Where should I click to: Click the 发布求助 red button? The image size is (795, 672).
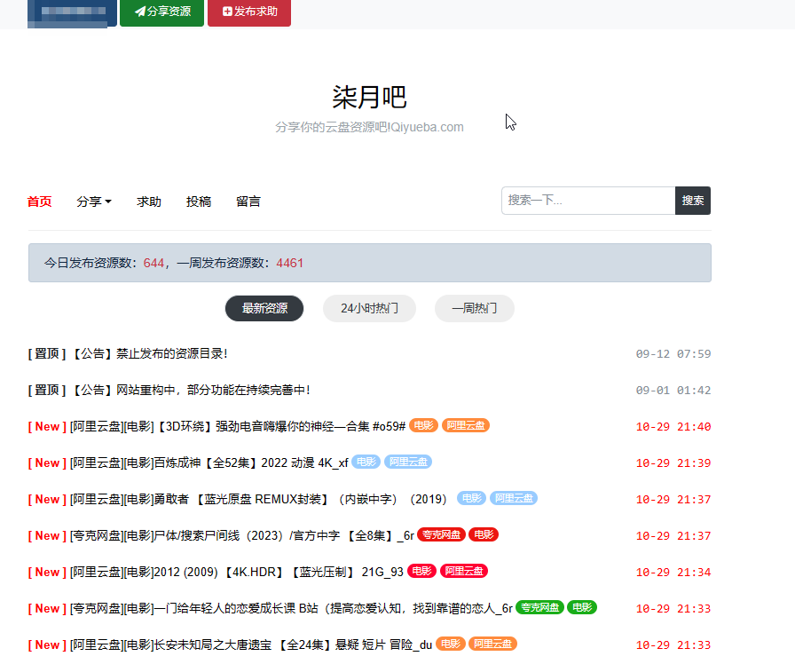coord(249,12)
